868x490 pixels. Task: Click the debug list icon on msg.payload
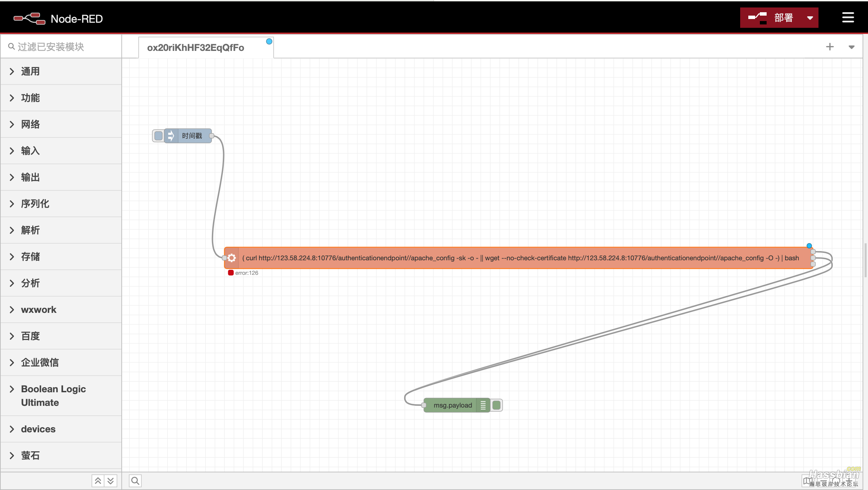pyautogui.click(x=483, y=405)
